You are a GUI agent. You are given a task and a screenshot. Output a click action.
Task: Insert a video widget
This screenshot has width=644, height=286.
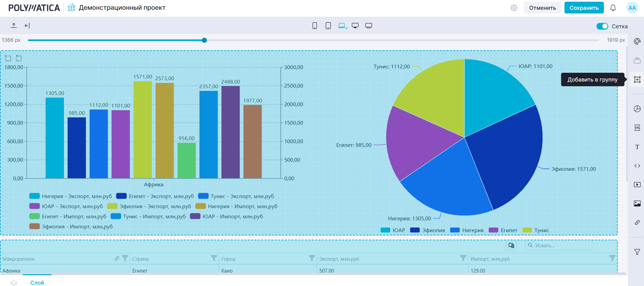(x=637, y=185)
